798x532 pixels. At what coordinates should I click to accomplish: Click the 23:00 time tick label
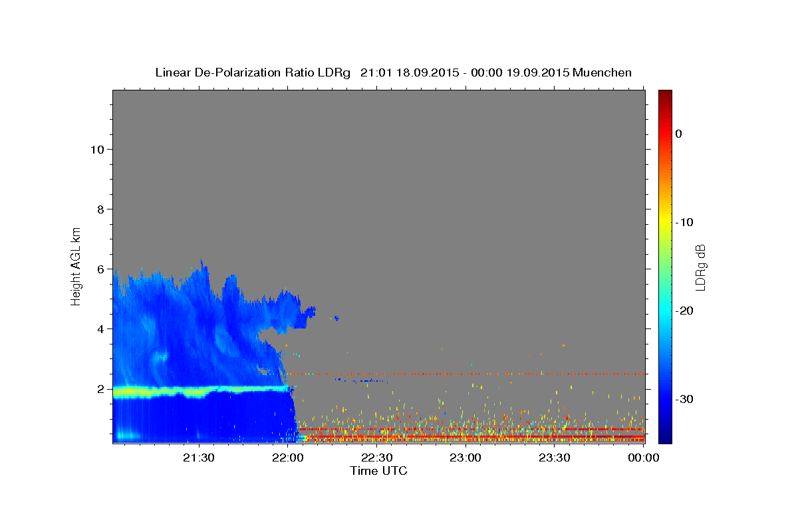pos(465,458)
